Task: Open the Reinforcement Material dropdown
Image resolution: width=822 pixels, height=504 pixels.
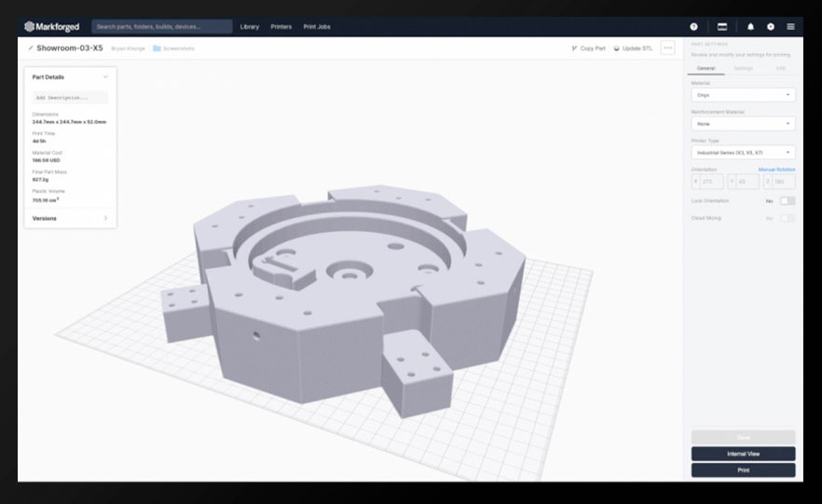Action: point(743,124)
